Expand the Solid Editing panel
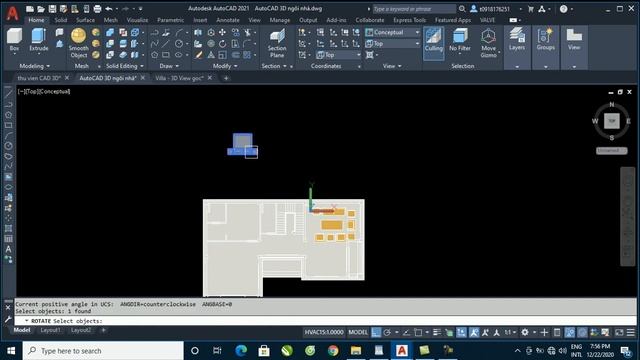The width and height of the screenshot is (640, 360). click(x=125, y=66)
